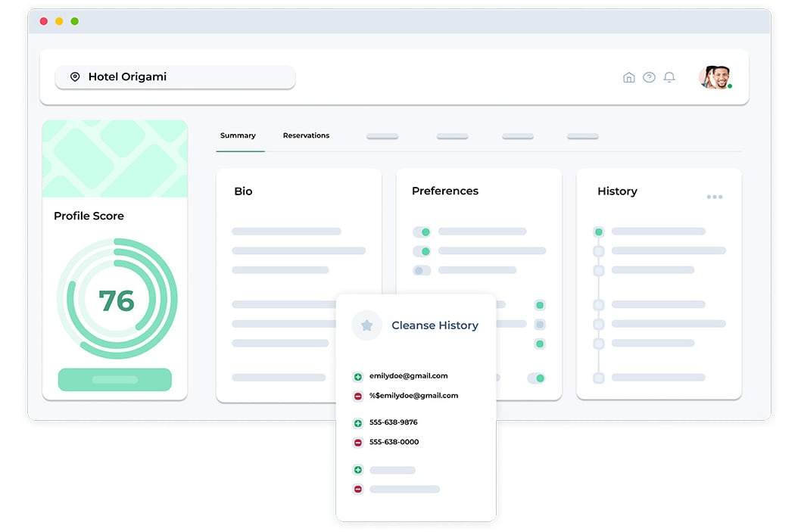The image size is (798, 532).
Task: Click the green button below Profile Score
Action: click(x=115, y=379)
